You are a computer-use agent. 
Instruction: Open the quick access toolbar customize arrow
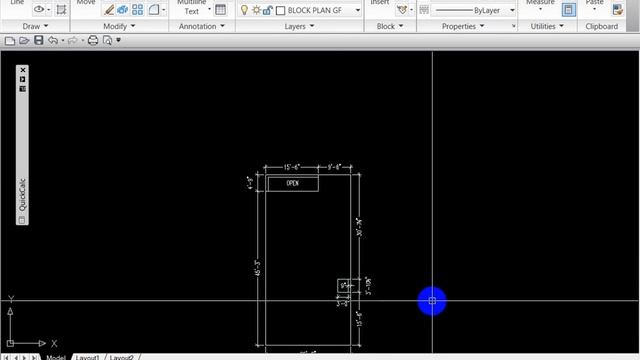[x=118, y=40]
